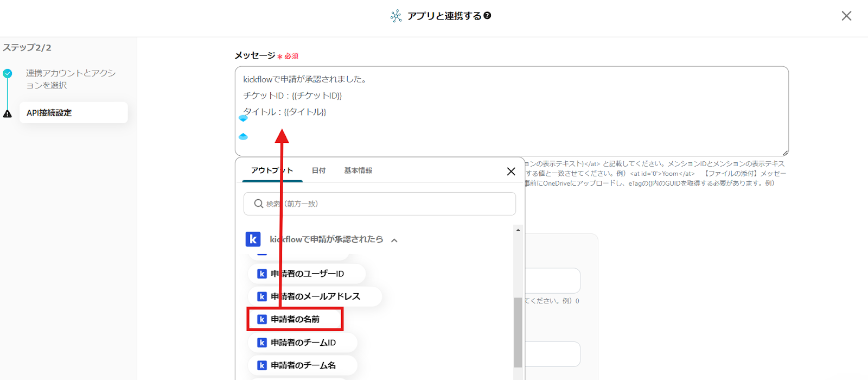868x380 pixels.
Task: Click inside the メッセージ text area
Action: tap(512, 111)
